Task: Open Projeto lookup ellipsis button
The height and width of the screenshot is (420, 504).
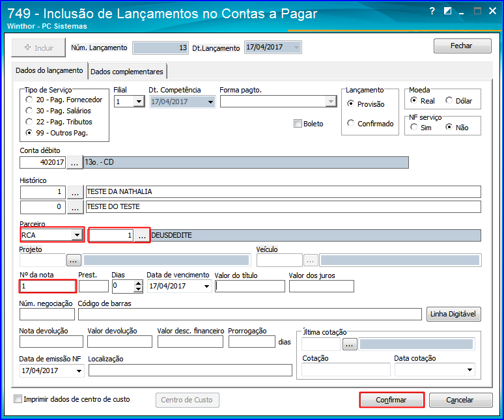Action: tap(74, 260)
